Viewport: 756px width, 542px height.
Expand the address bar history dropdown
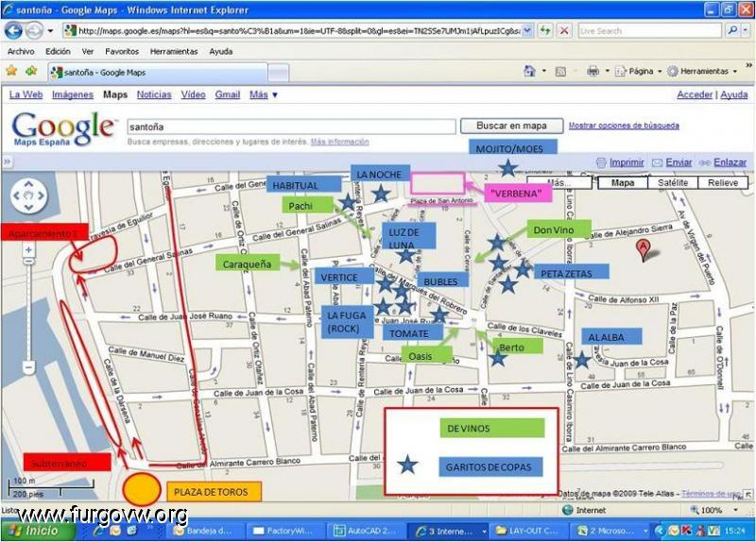pyautogui.click(x=527, y=31)
